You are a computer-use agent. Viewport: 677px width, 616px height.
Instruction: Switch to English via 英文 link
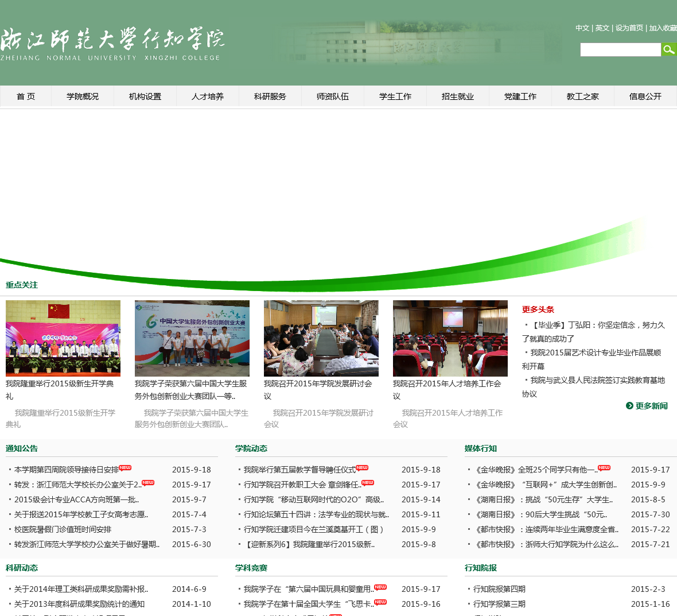tap(602, 28)
